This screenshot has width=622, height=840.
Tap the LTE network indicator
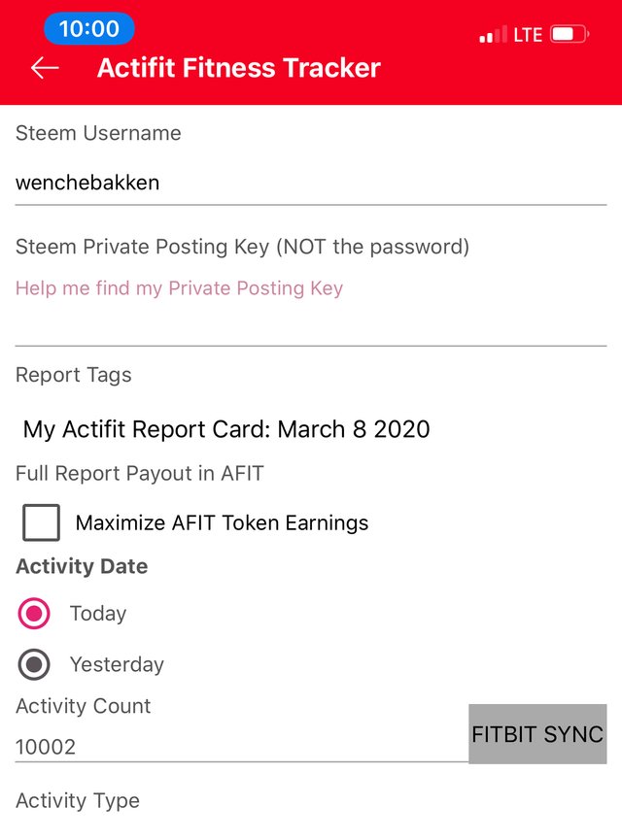pos(528,35)
